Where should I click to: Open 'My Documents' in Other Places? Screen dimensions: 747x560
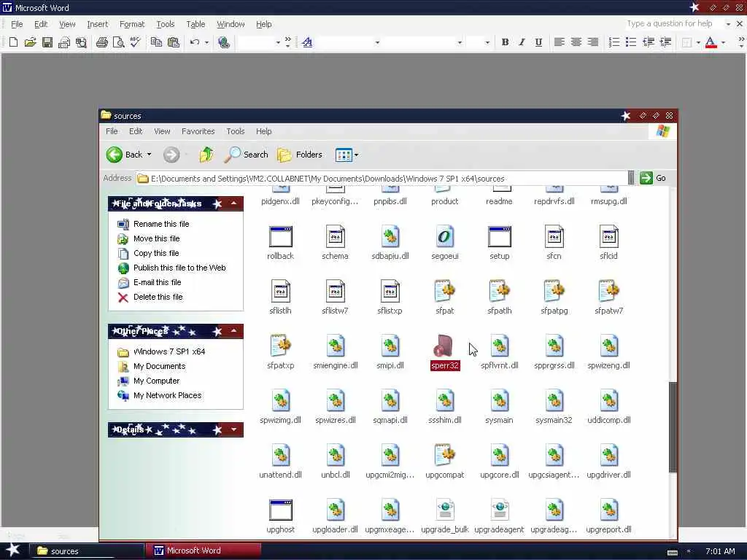(x=159, y=366)
